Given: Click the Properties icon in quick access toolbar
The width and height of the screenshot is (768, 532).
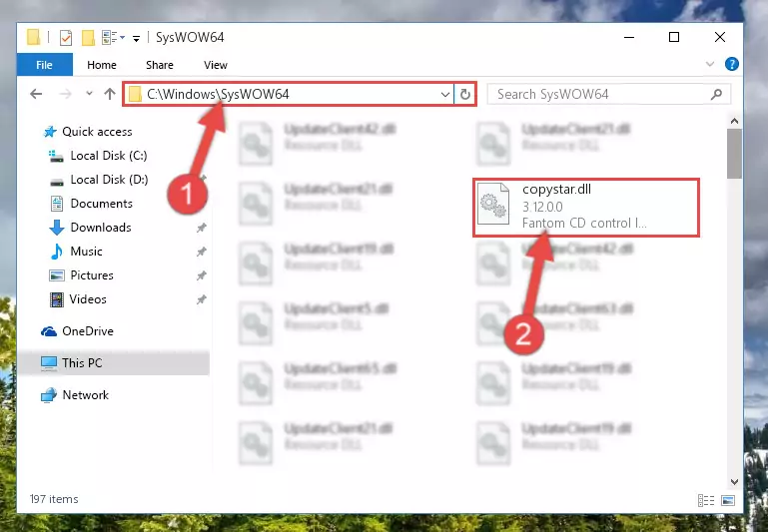Looking at the screenshot, I should pos(66,37).
